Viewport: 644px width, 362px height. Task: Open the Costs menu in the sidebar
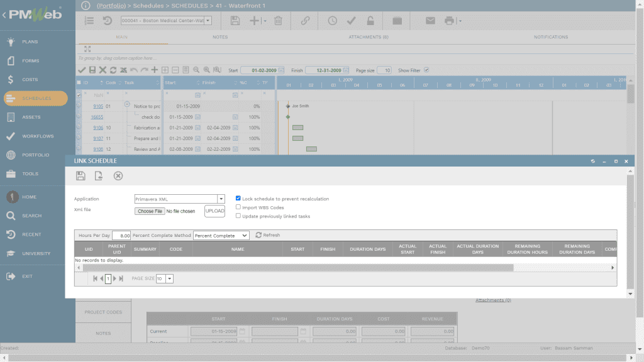[x=30, y=80]
